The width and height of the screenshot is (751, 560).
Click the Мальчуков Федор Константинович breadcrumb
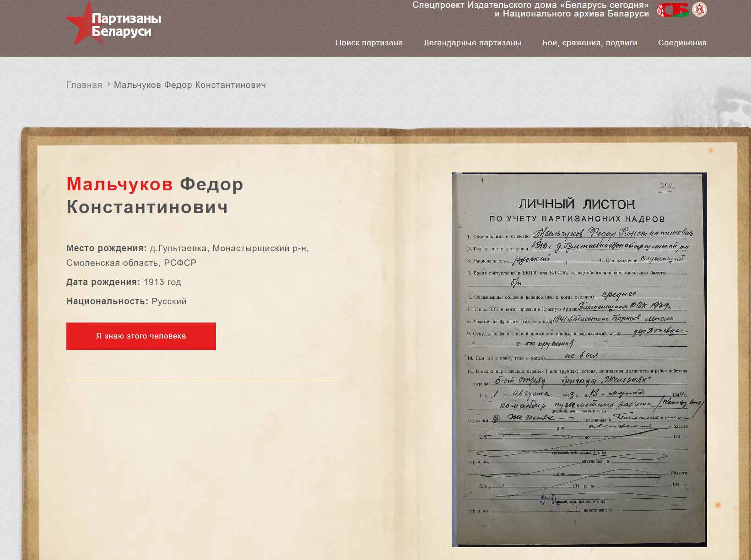coord(189,85)
